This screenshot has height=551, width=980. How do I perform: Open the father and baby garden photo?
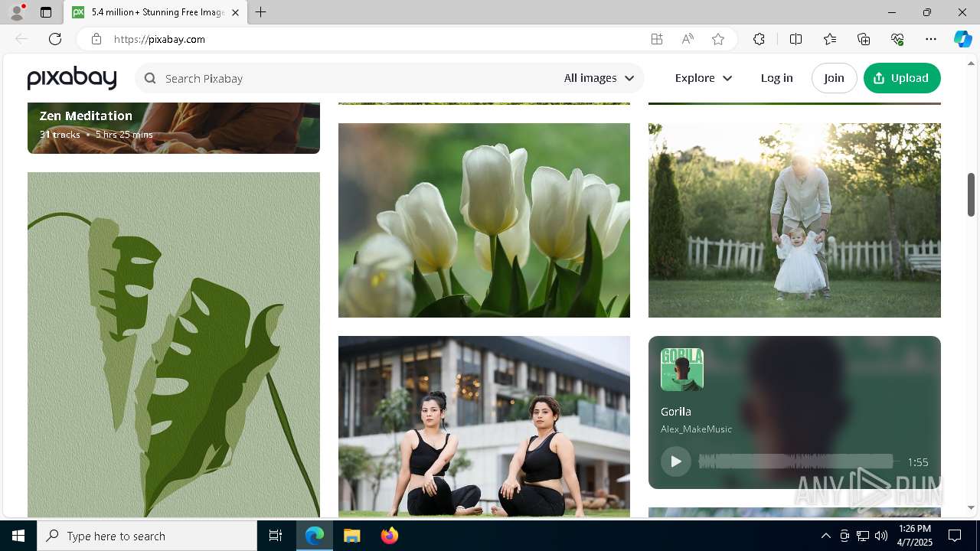click(794, 220)
